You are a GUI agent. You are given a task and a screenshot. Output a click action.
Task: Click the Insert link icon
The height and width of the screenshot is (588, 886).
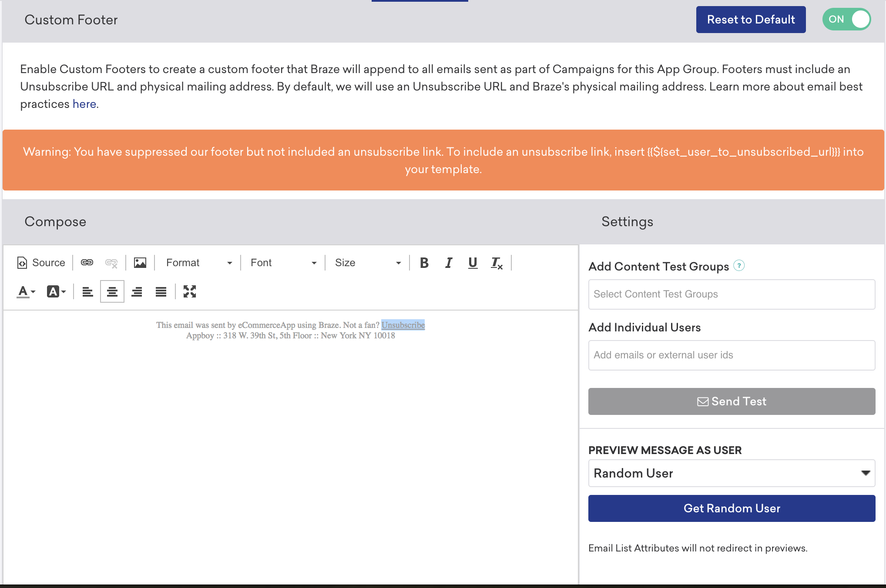tap(87, 262)
